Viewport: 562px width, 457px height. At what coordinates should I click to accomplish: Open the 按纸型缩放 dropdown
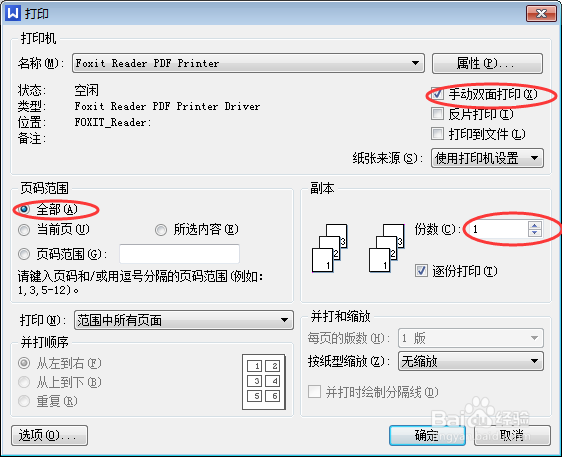tap(471, 361)
